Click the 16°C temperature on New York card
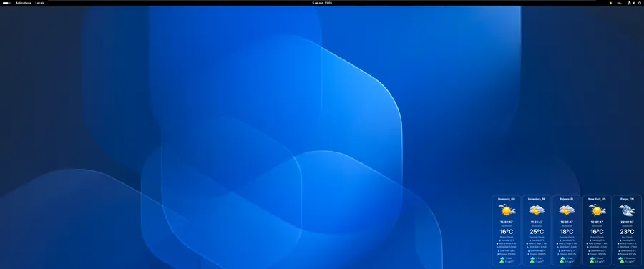The width and height of the screenshot is (644, 269). point(597,232)
